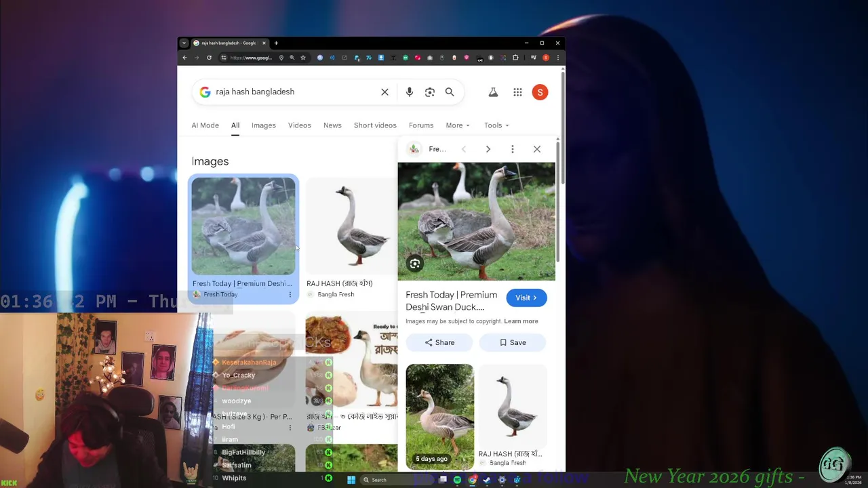The width and height of the screenshot is (868, 488).
Task: Click the blue download arrow extension icon
Action: [x=381, y=58]
